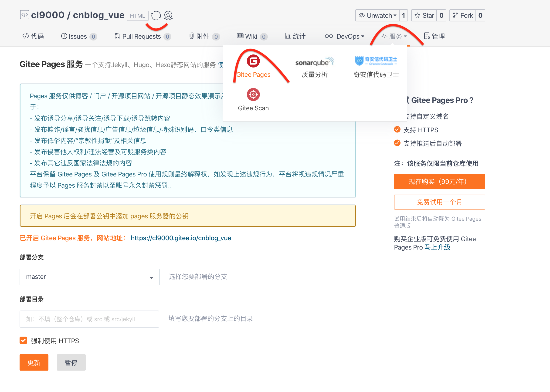Image resolution: width=550 pixels, height=392 pixels.
Task: Open the Wiki tab
Action: 252,36
